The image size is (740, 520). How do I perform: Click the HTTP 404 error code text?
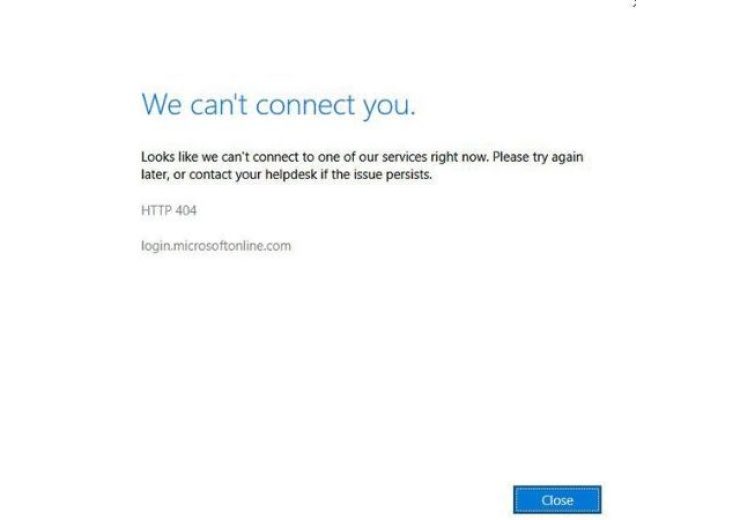[168, 210]
